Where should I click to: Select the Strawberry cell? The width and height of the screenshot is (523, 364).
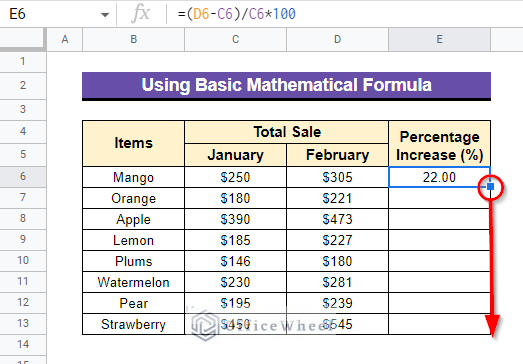[x=133, y=324]
